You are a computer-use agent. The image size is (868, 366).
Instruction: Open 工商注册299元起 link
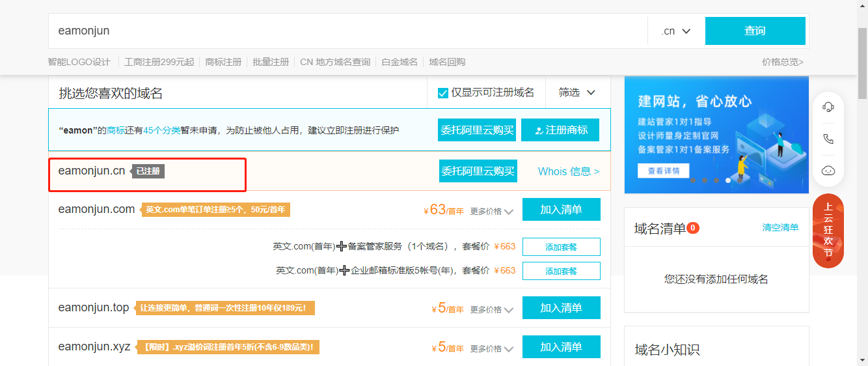[x=159, y=62]
